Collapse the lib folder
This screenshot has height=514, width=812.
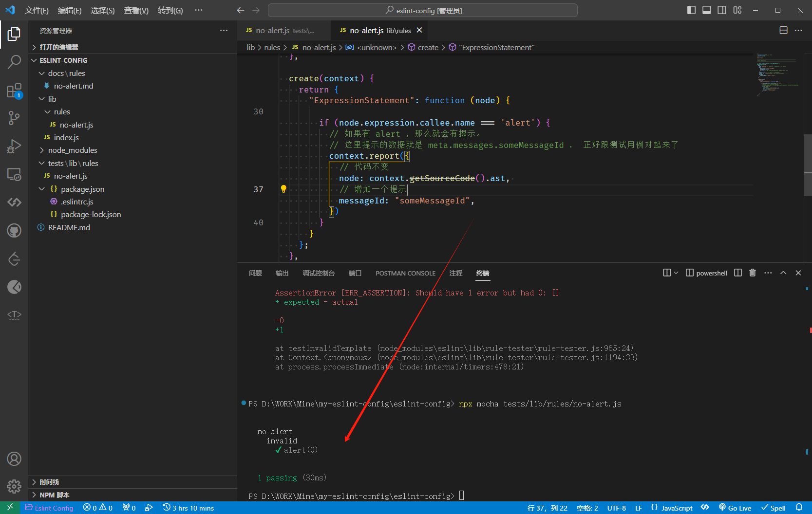pyautogui.click(x=132, y=99)
